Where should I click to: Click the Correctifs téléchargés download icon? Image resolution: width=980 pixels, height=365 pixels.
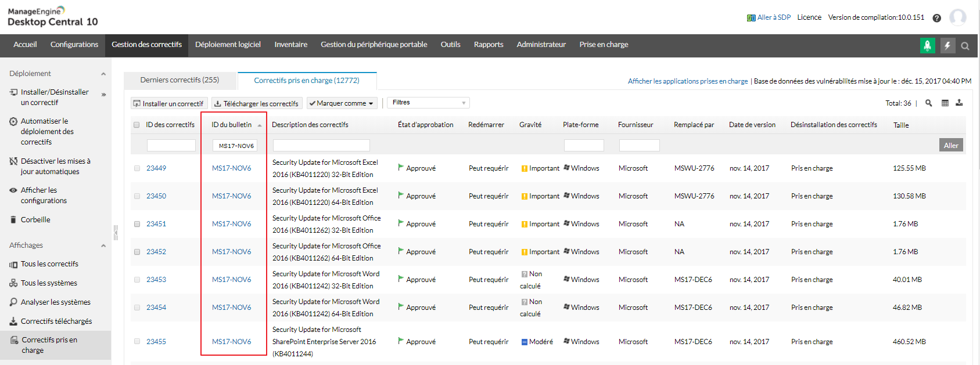coord(13,321)
